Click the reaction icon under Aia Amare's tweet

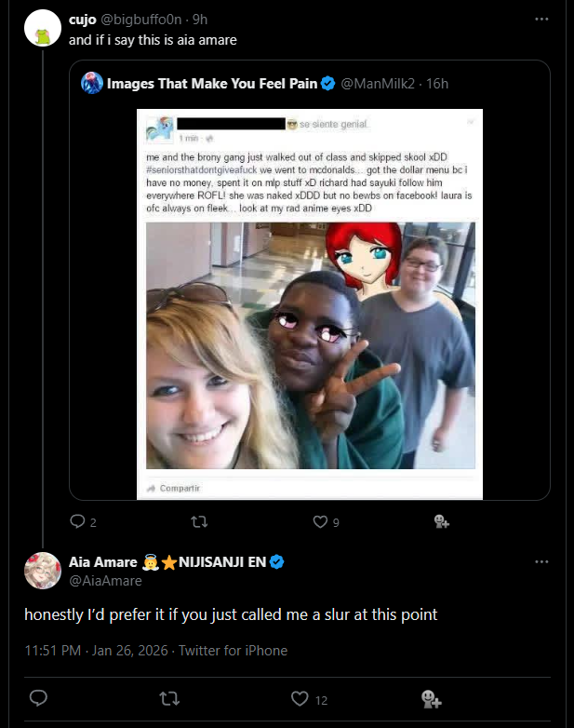coord(431,699)
